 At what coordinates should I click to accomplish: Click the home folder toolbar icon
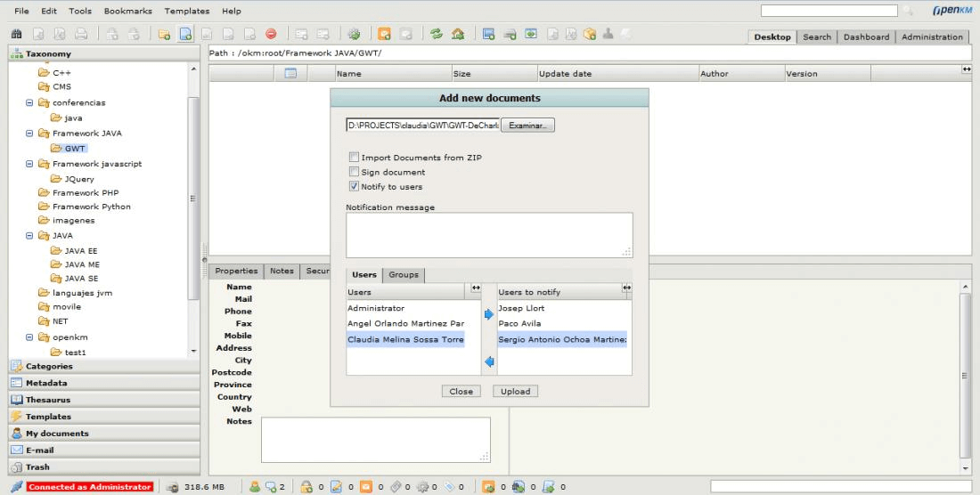pyautogui.click(x=458, y=35)
